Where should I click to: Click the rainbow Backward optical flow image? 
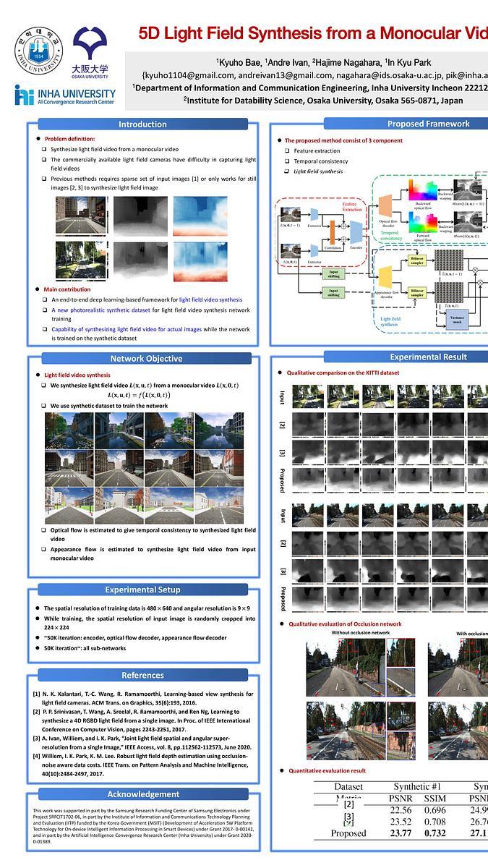tap(419, 192)
